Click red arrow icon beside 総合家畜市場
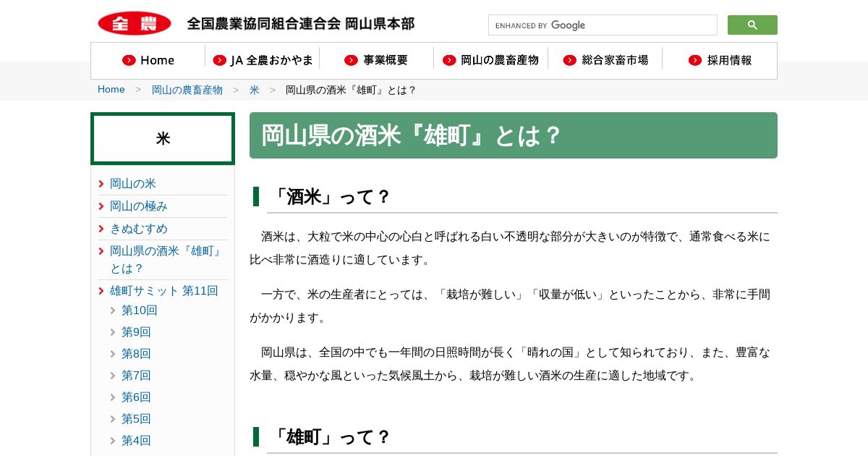Screen dimensions: 868x456 tap(570, 60)
